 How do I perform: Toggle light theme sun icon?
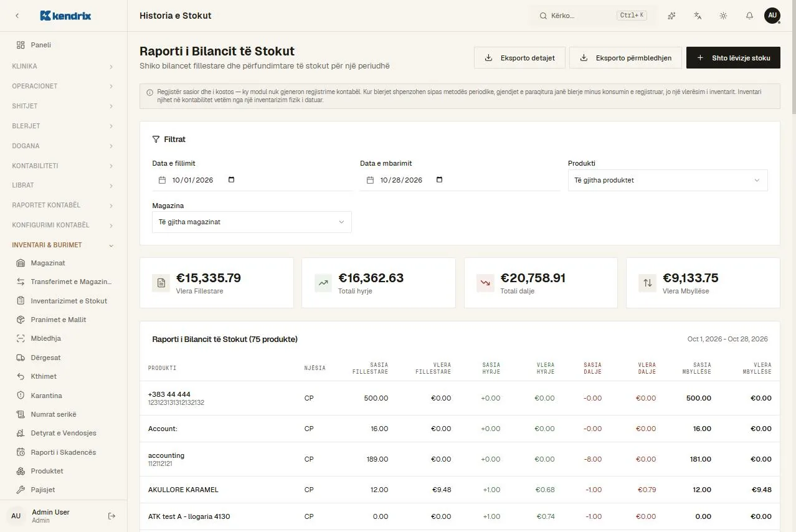click(x=723, y=16)
